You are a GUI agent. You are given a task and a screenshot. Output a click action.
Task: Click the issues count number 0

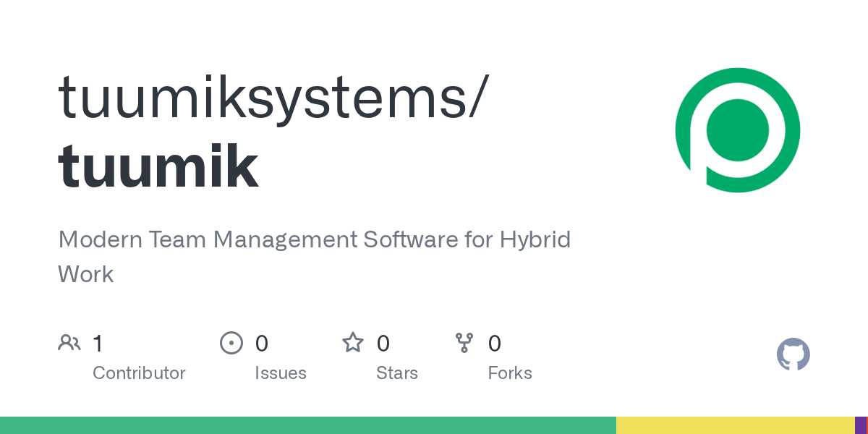coord(262,344)
